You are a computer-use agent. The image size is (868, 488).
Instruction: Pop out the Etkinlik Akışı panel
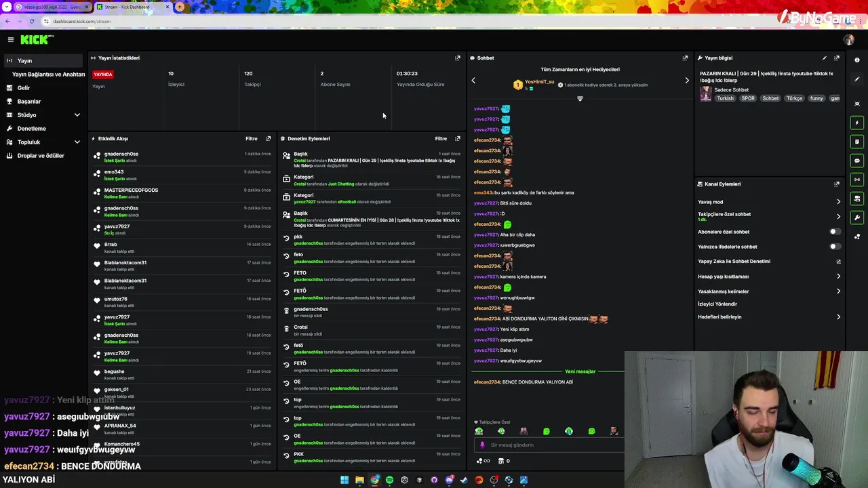[x=269, y=138]
